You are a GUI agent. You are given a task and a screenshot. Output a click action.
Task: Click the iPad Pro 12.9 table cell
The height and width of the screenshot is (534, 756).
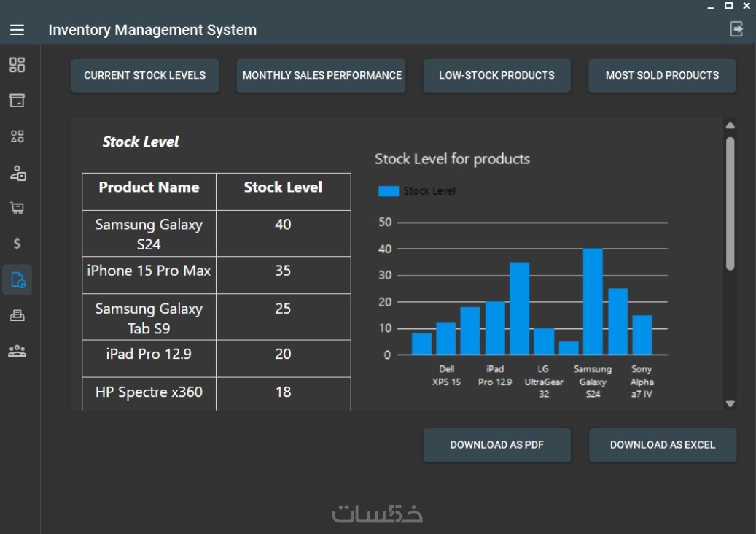click(x=149, y=358)
